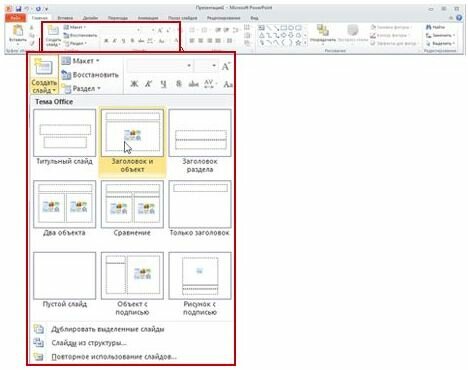Viewport: 468px width, 370px height.
Task: Click the Save icon in quick access toolbar
Action: 19,9
